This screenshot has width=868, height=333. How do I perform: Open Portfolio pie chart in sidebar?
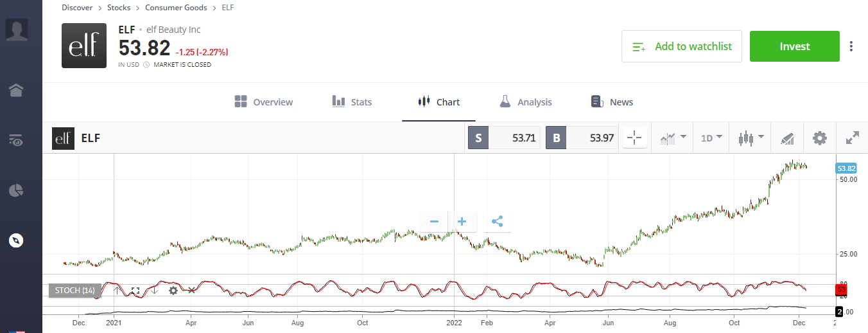[x=16, y=191]
